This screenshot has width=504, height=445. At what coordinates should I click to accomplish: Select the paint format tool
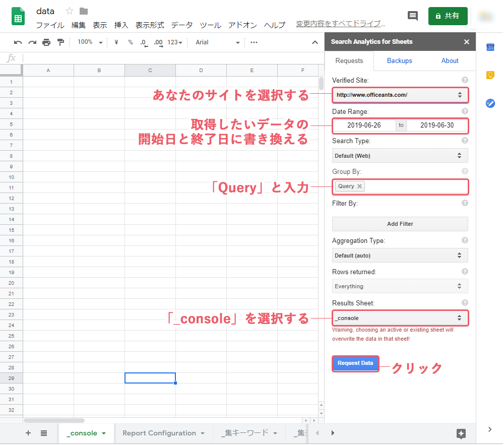[x=60, y=42]
